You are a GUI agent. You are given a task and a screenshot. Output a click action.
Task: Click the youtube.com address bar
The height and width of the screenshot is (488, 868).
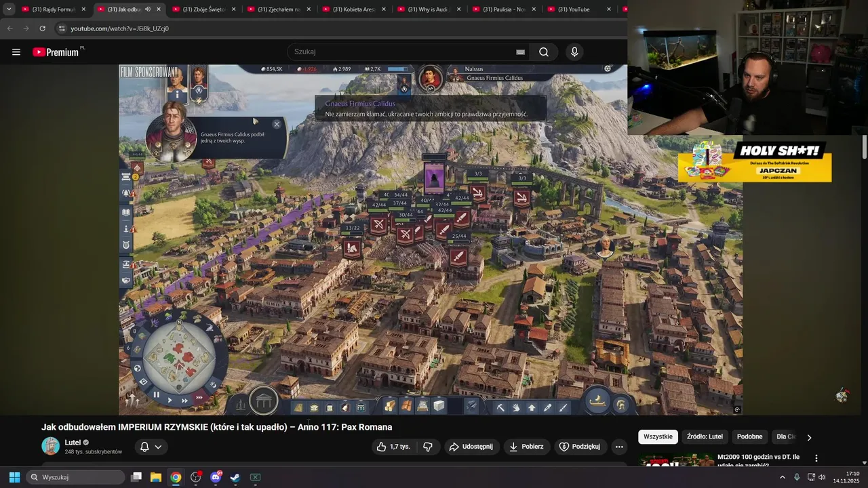coord(339,28)
